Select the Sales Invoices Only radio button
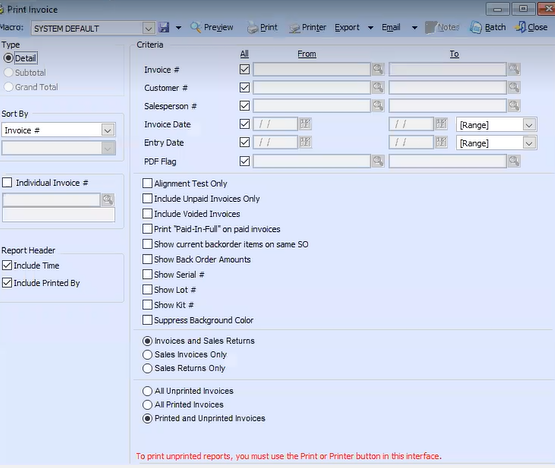This screenshot has height=468, width=555. point(147,354)
